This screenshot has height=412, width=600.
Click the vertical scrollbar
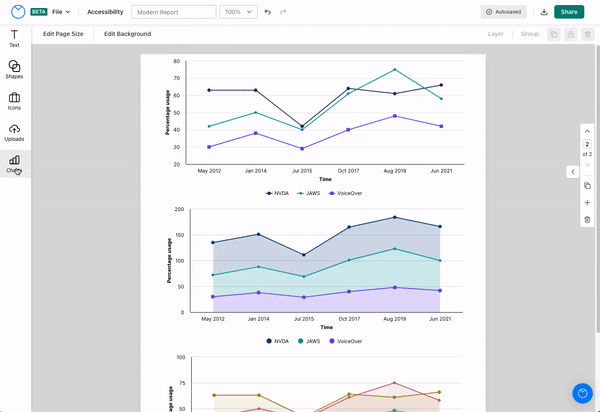tap(598, 191)
